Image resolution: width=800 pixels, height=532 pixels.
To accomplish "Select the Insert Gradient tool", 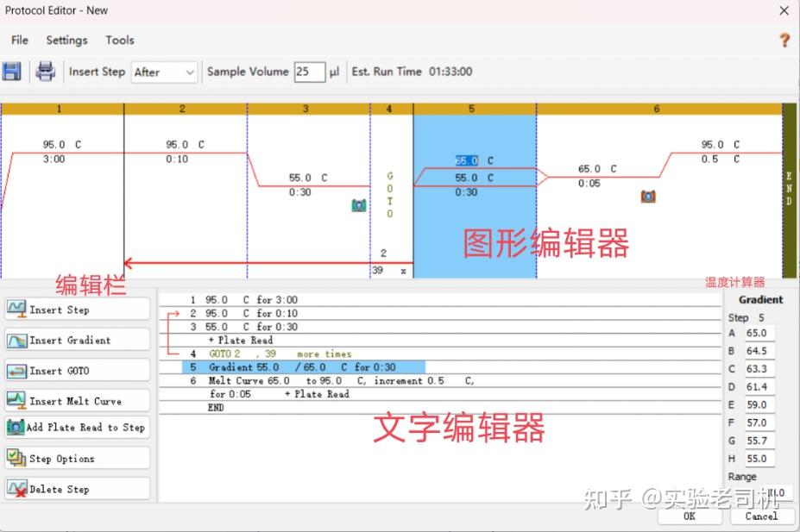I will tap(76, 339).
